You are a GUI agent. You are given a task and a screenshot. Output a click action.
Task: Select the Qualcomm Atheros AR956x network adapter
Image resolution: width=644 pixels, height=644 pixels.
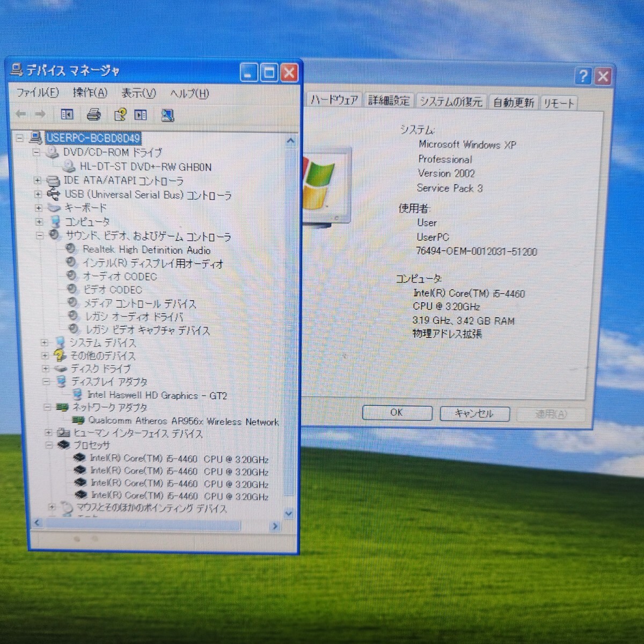183,421
